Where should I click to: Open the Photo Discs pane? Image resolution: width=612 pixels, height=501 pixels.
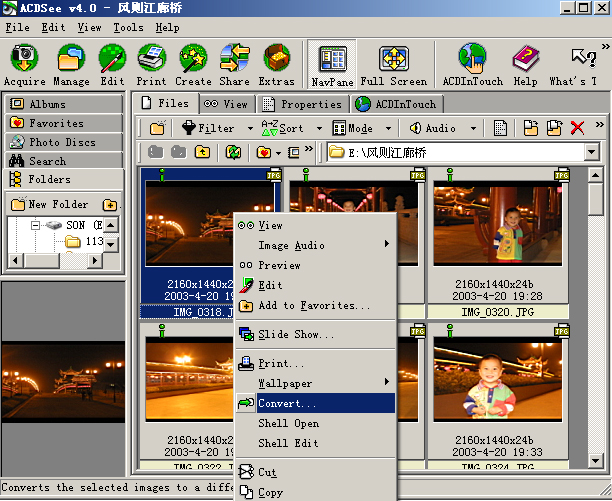[64, 142]
